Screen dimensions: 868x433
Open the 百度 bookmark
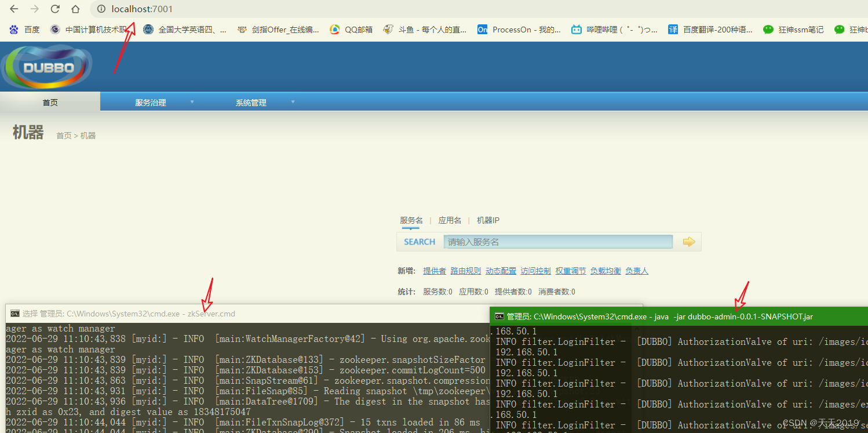tap(24, 30)
